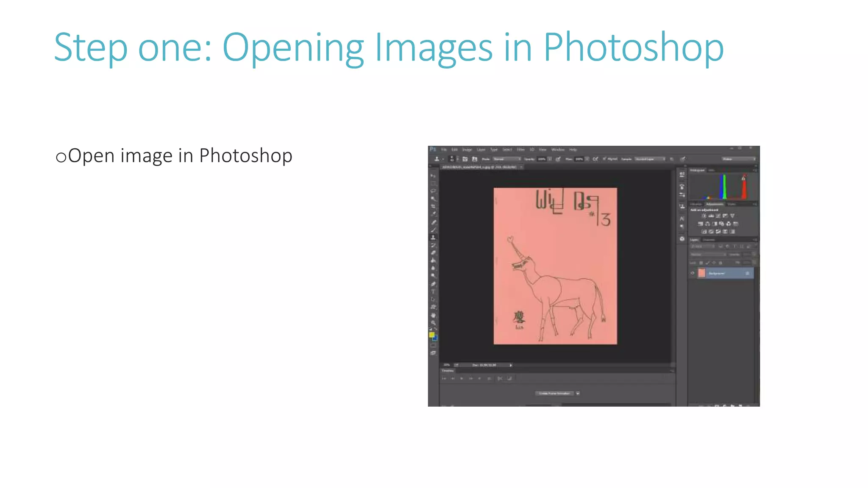868x488 pixels.
Task: Open the brush preset picker
Action: point(453,159)
